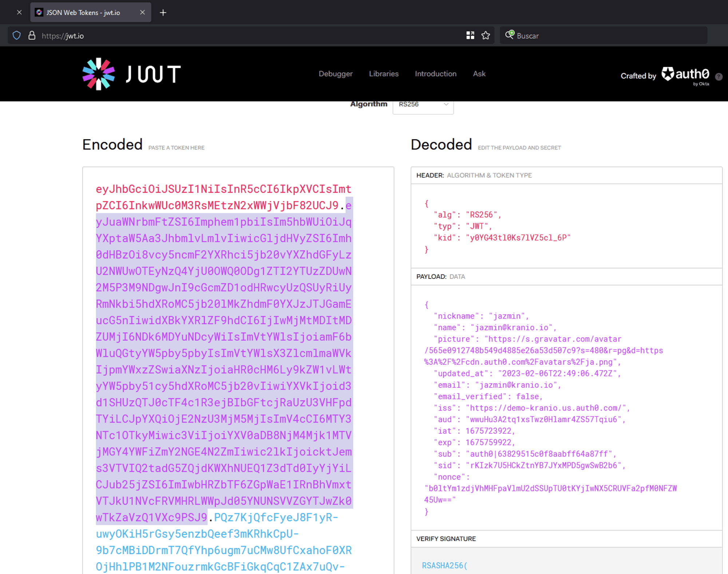Open the Introduction link
Viewport: 728px width, 574px height.
click(x=435, y=74)
